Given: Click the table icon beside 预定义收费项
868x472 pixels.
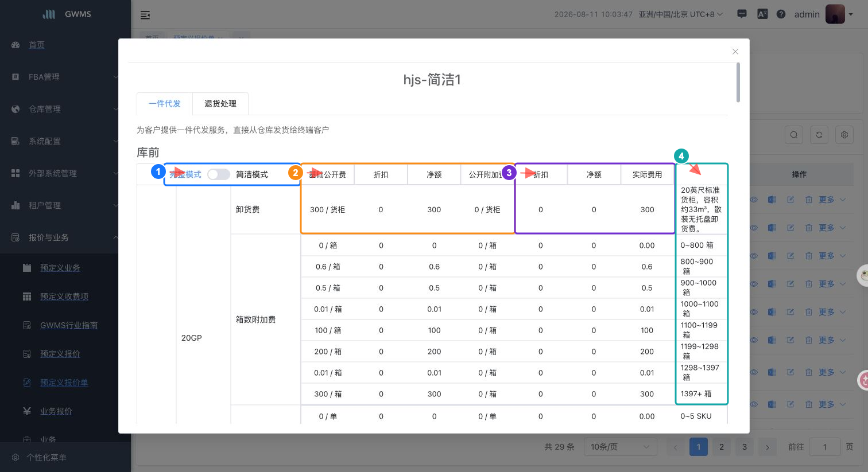Looking at the screenshot, I should [27, 297].
